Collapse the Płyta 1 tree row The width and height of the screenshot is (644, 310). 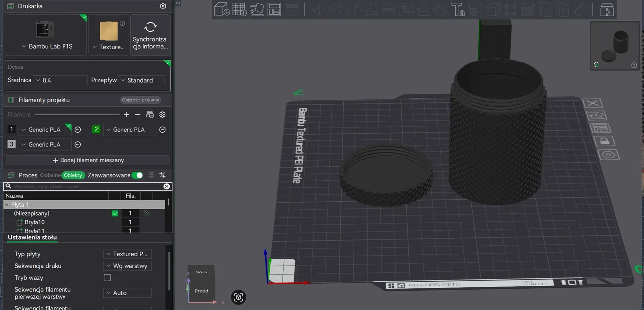click(7, 205)
